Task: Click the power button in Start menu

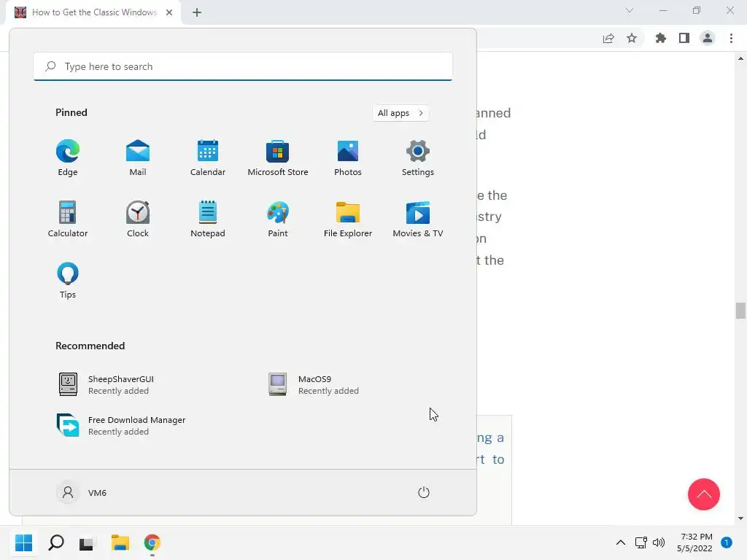Action: (x=424, y=492)
